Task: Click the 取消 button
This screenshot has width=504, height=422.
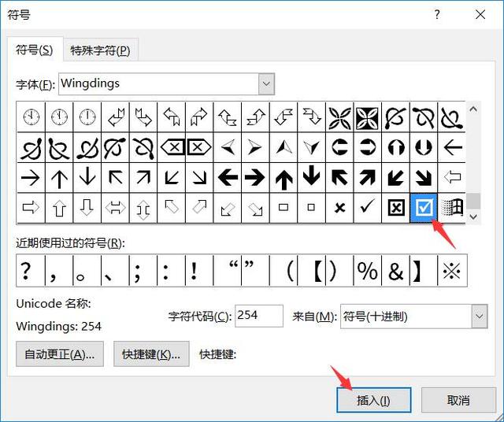Action: pos(458,400)
